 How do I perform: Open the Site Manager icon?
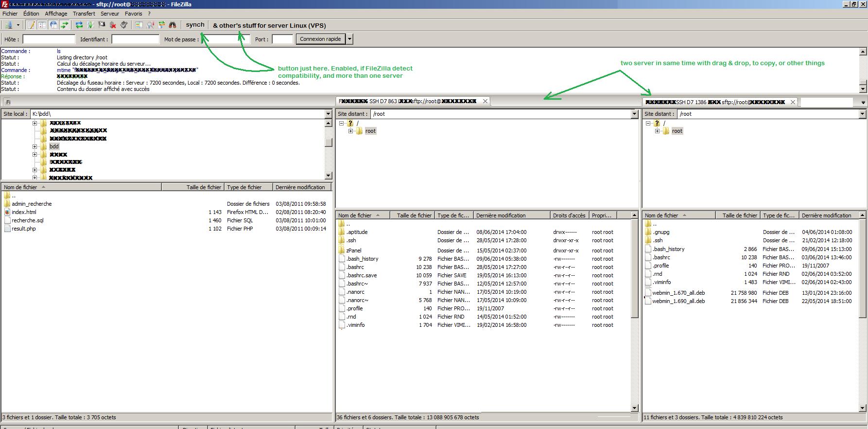(9, 25)
